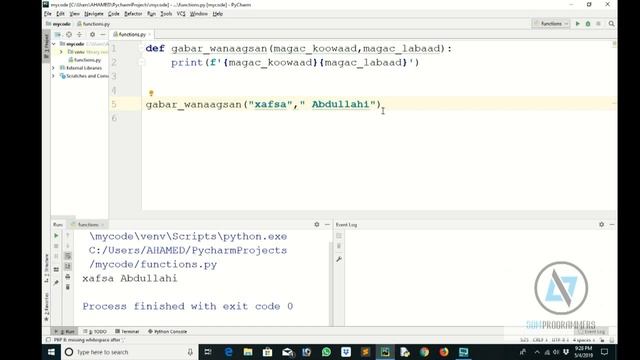Open the Window menu
This screenshot has width=640, height=360.
point(199,14)
